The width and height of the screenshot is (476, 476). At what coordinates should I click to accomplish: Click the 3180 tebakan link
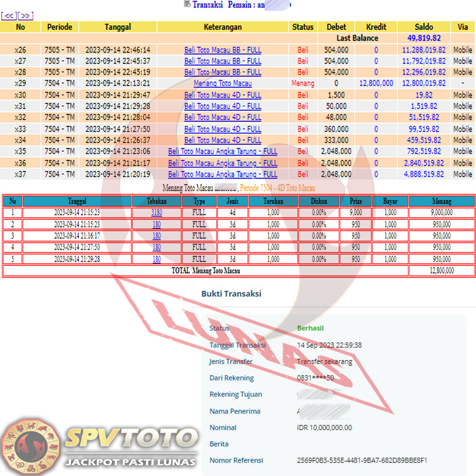(157, 213)
